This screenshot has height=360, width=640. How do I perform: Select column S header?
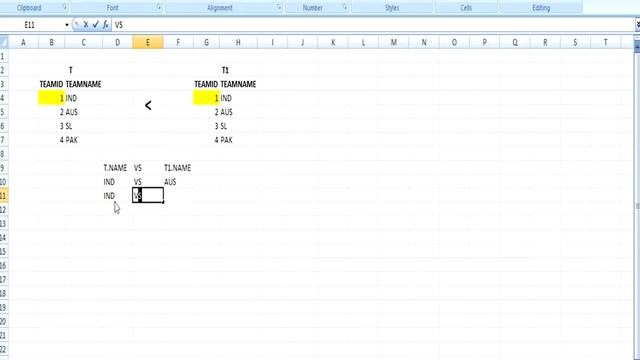pyautogui.click(x=575, y=42)
